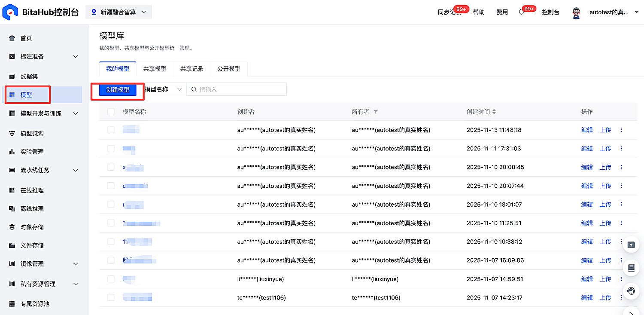This screenshot has height=315, width=644.
Task: Open the notification bell icon
Action: point(522,12)
